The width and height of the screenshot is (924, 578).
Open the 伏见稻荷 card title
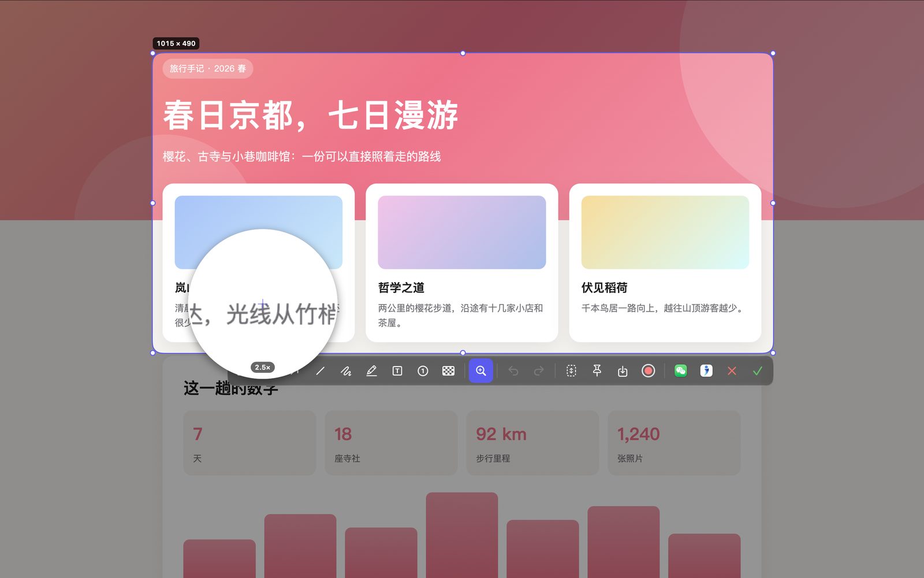point(604,287)
